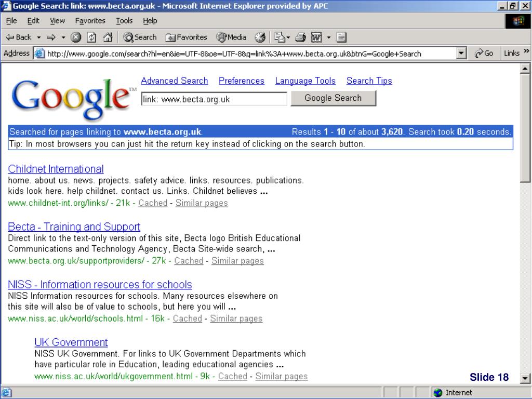Open the Back history dropdown arrow
Image resolution: width=532 pixels, height=399 pixels.
point(38,37)
